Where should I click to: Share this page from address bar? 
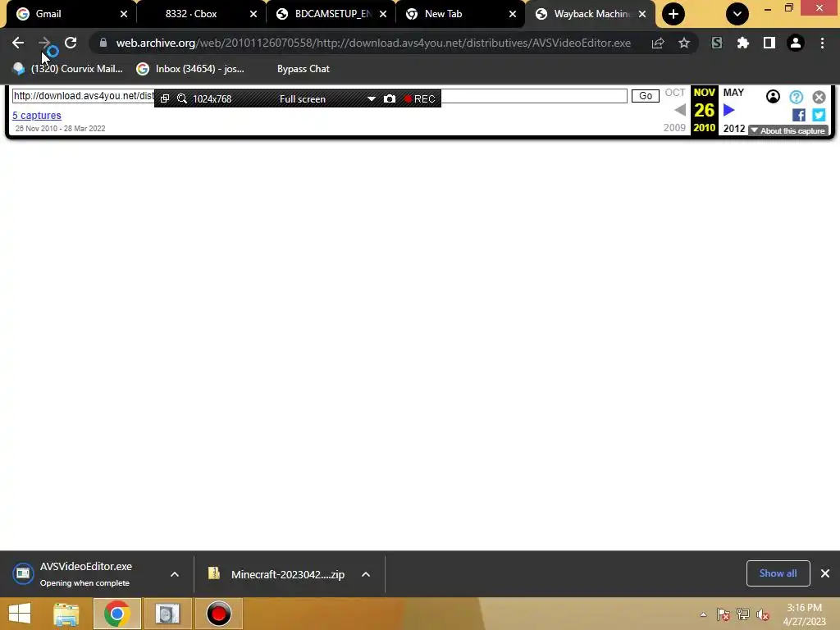(x=658, y=43)
